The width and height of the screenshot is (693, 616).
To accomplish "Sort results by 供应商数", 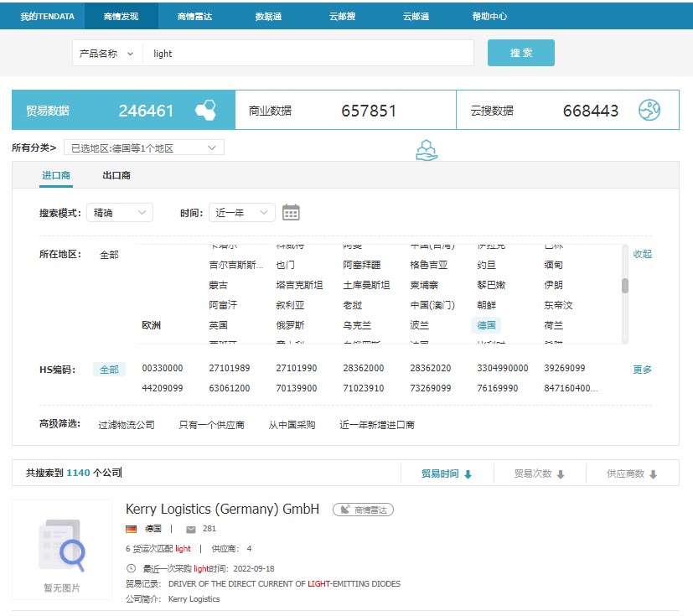I will click(x=633, y=474).
